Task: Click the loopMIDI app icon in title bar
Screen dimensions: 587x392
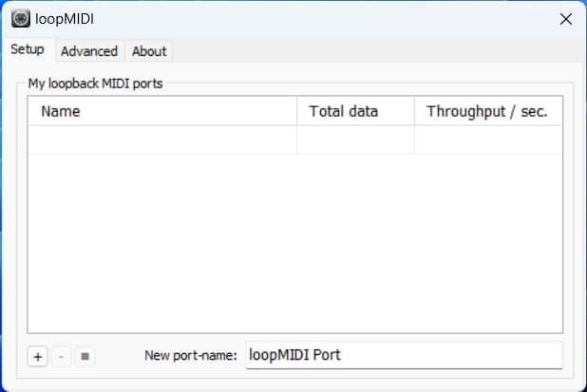Action: (x=19, y=18)
